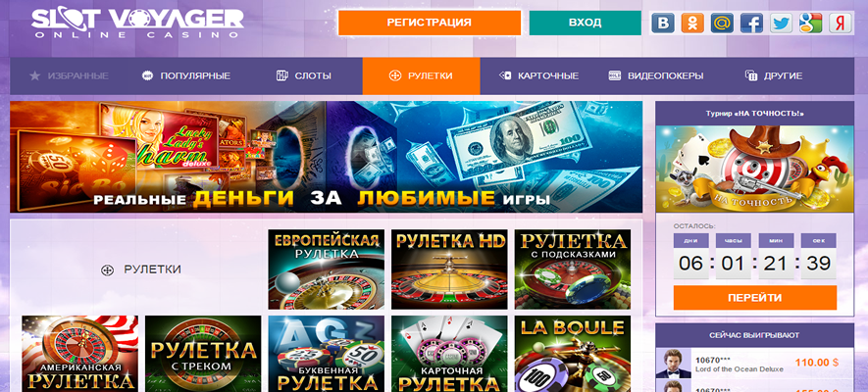The height and width of the screenshot is (392, 868).
Task: Click the Odnoklassniki social login icon
Action: 692,24
